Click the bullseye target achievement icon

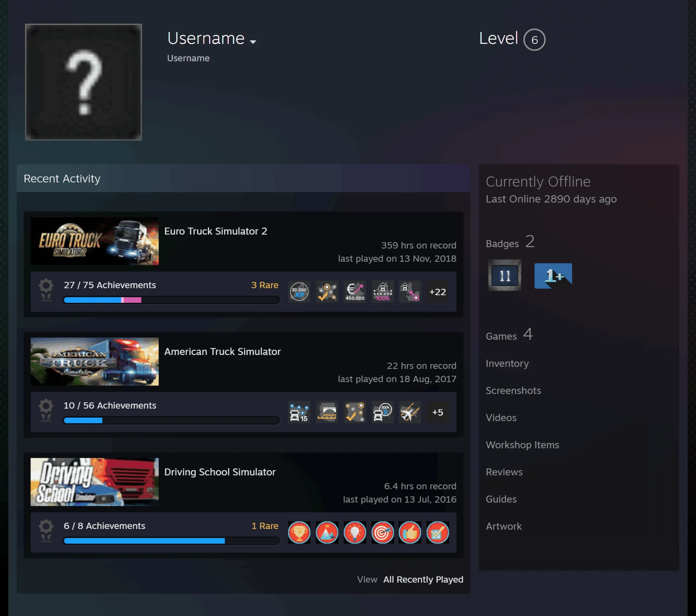coord(382,533)
